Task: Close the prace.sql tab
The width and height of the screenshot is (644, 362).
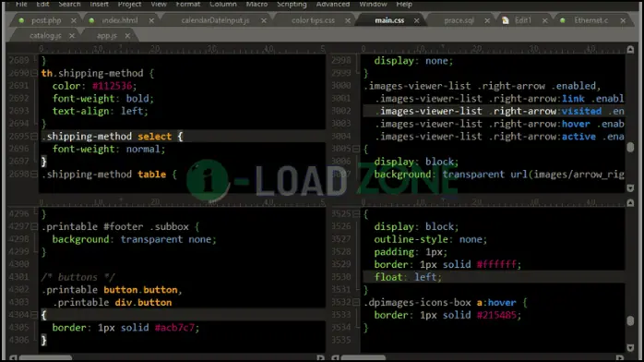Action: 487,20
